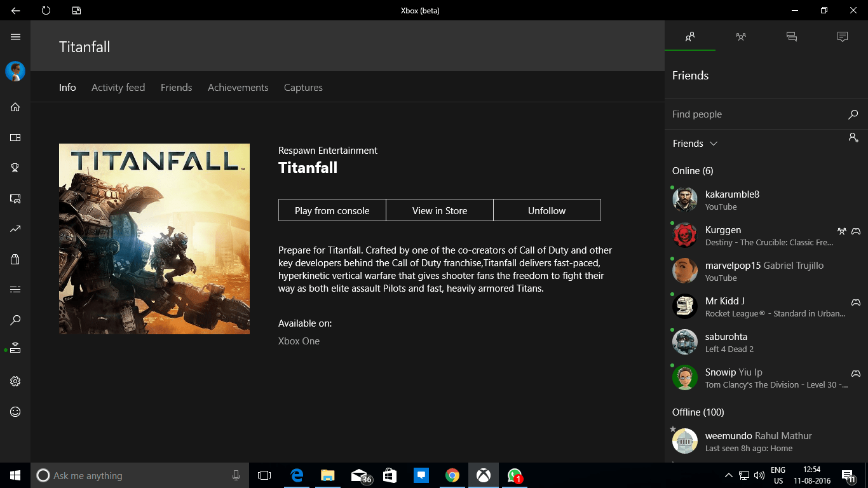Switch to the Parties panel icon tab
This screenshot has height=488, width=868.
pyautogui.click(x=741, y=37)
